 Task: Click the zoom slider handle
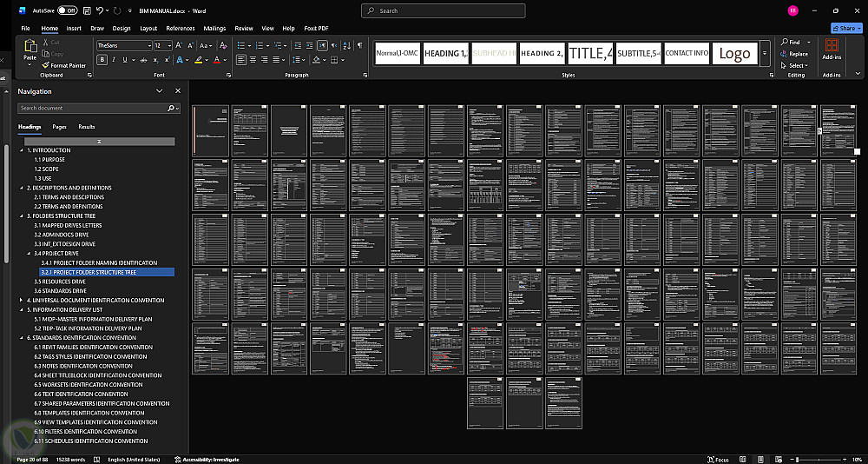click(x=798, y=460)
